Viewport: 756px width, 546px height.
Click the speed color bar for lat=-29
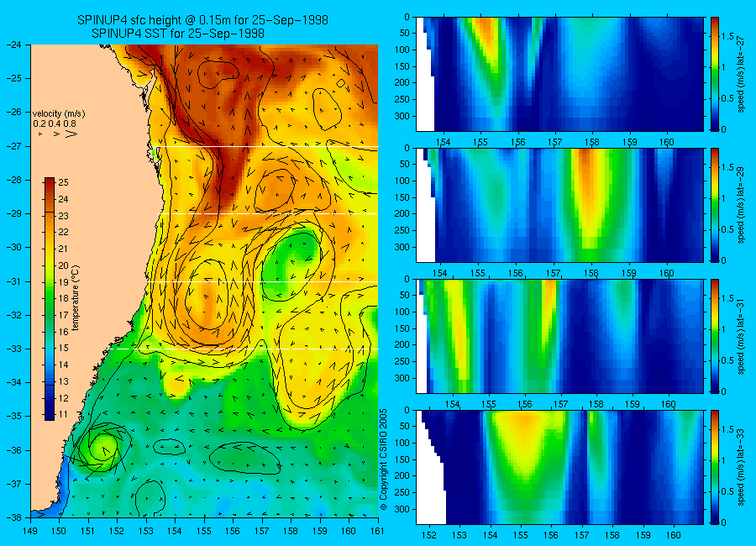714,205
